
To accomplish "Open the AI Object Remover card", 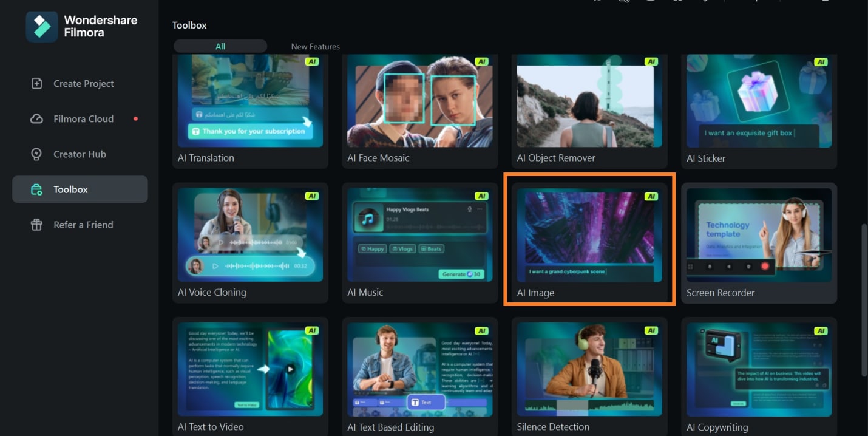I will [589, 111].
